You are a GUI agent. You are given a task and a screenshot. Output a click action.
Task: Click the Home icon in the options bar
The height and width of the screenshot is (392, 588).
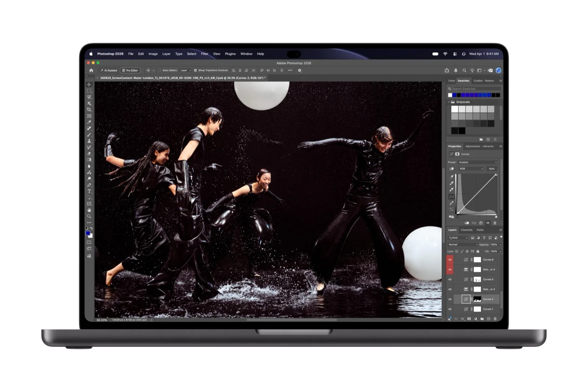(x=91, y=70)
